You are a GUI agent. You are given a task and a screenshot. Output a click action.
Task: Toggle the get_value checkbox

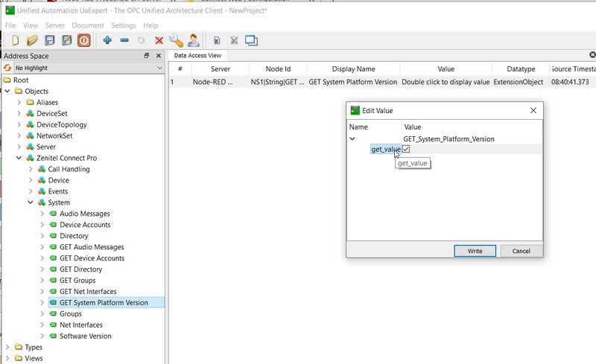coord(406,150)
